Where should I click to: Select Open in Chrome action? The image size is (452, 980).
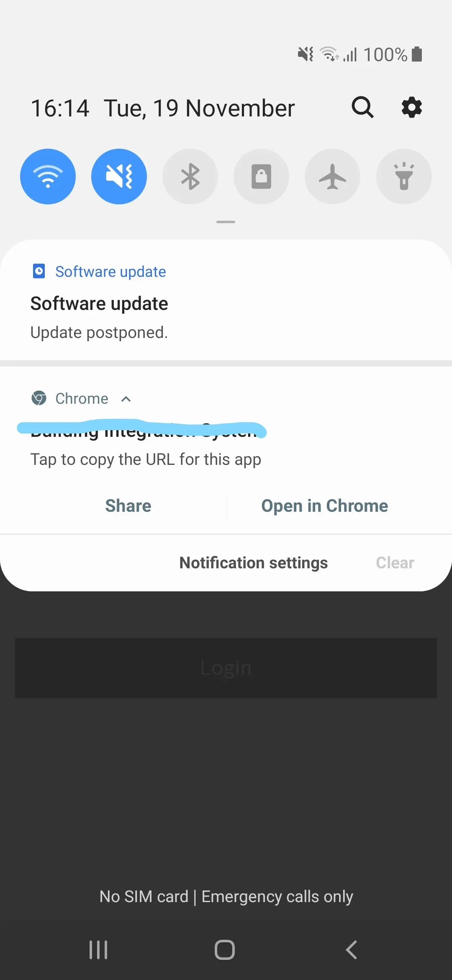(x=325, y=506)
